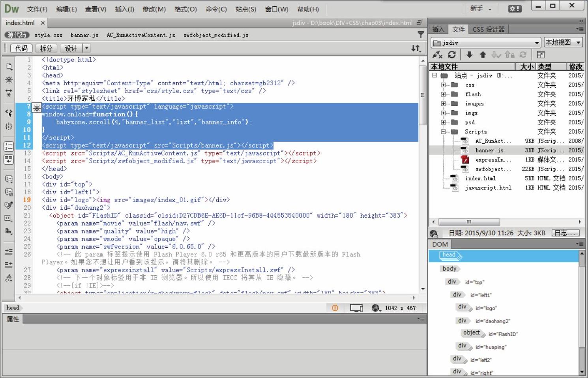The width and height of the screenshot is (588, 378).
Task: Click the indent code icon
Action: (x=9, y=252)
